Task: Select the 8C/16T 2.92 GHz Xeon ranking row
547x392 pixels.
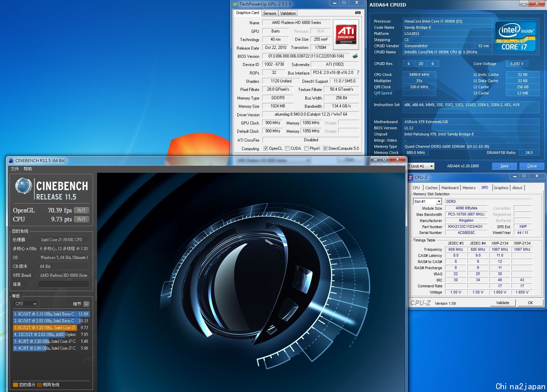Action: [x=51, y=321]
